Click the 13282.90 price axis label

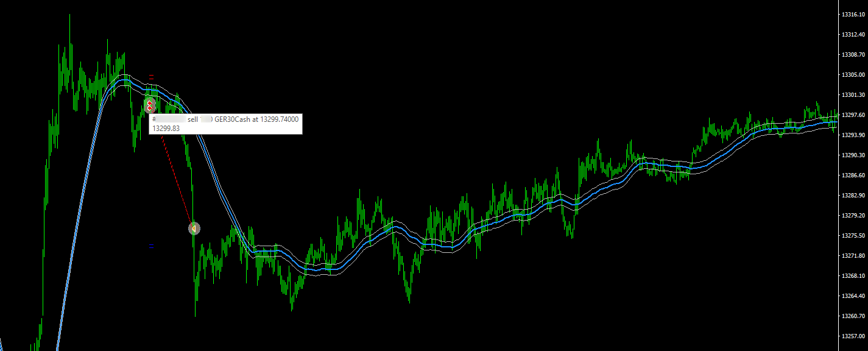tap(853, 196)
